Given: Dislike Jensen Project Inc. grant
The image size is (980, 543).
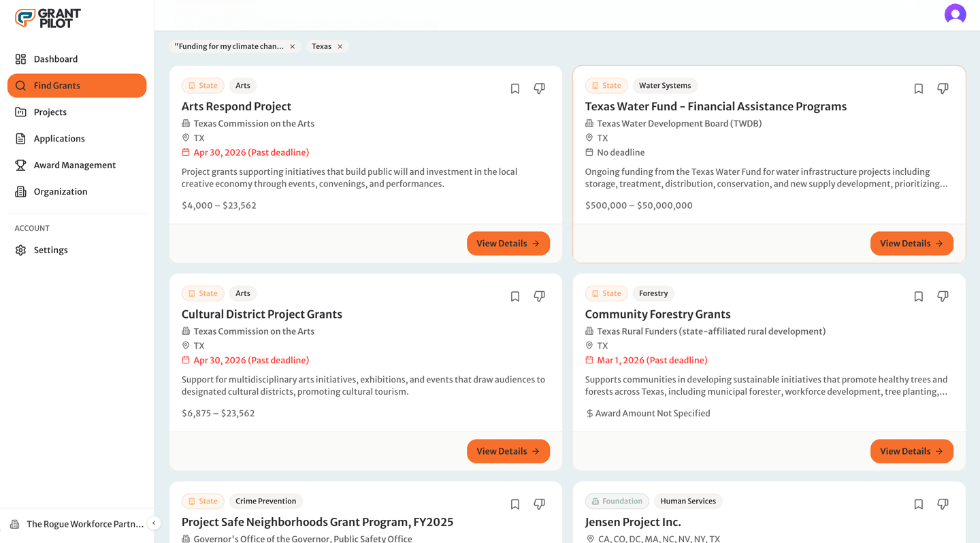Looking at the screenshot, I should [943, 504].
